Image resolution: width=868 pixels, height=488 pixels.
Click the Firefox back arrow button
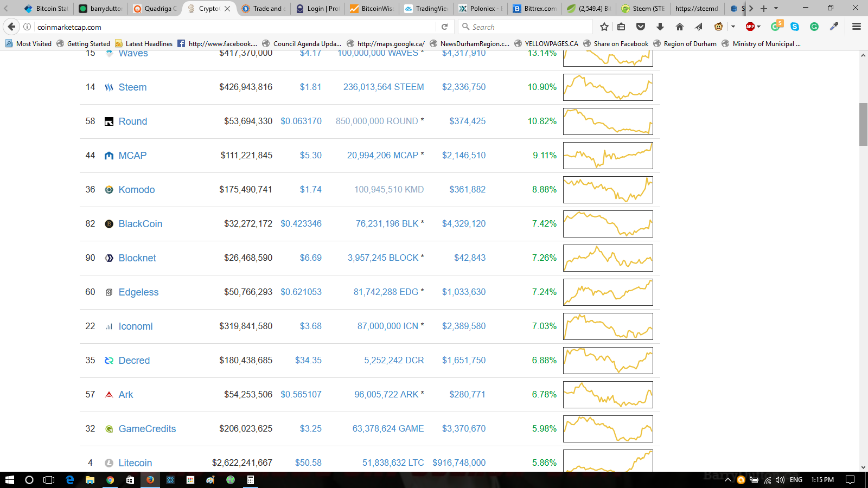(11, 27)
